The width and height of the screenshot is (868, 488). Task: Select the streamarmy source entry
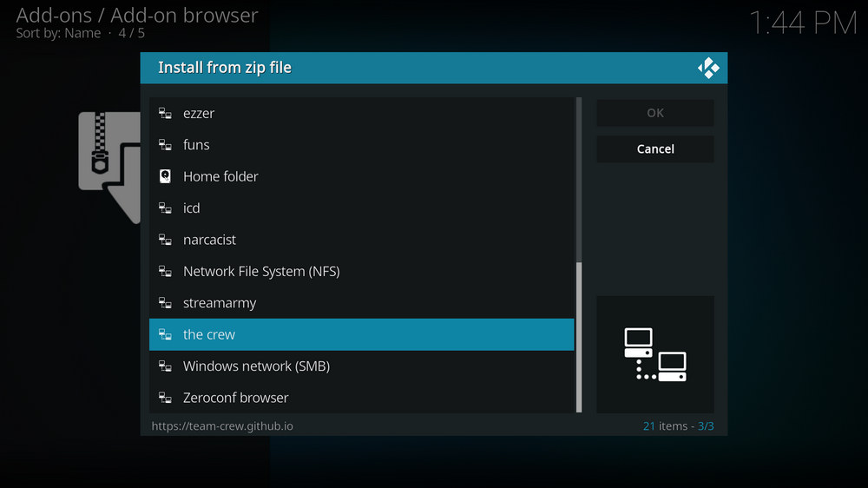click(220, 303)
